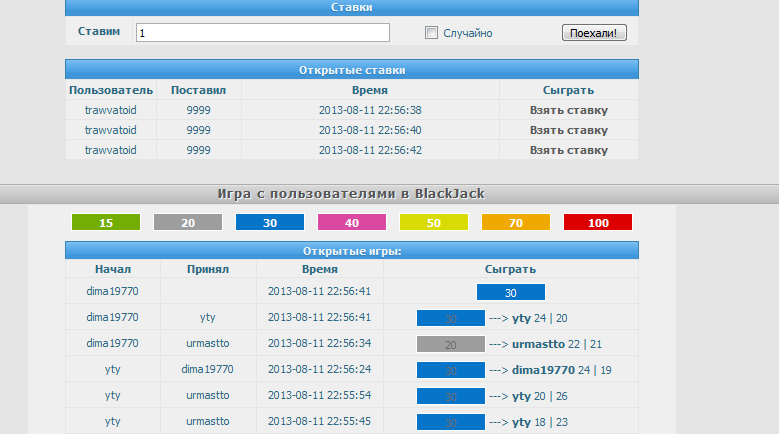Toggle the Случайно checkbox
This screenshot has width=779, height=434.
click(431, 33)
